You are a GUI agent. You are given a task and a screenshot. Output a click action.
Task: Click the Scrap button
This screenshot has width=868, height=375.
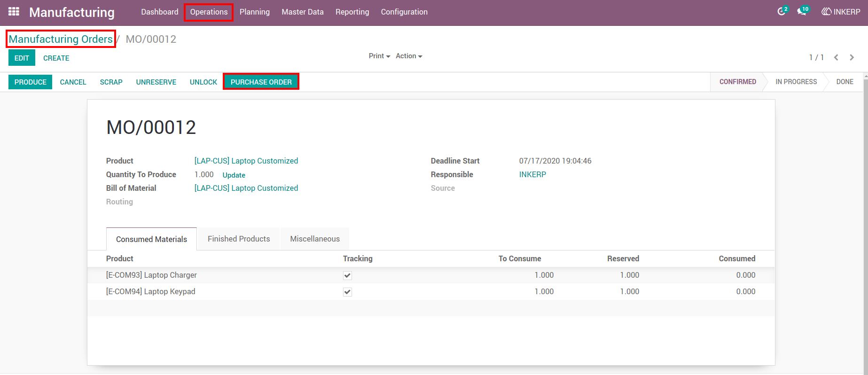(111, 82)
